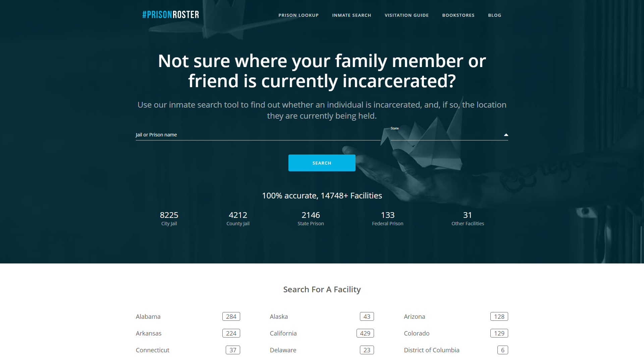Click the Alabama facilities link
Image resolution: width=644 pixels, height=362 pixels.
tap(148, 316)
